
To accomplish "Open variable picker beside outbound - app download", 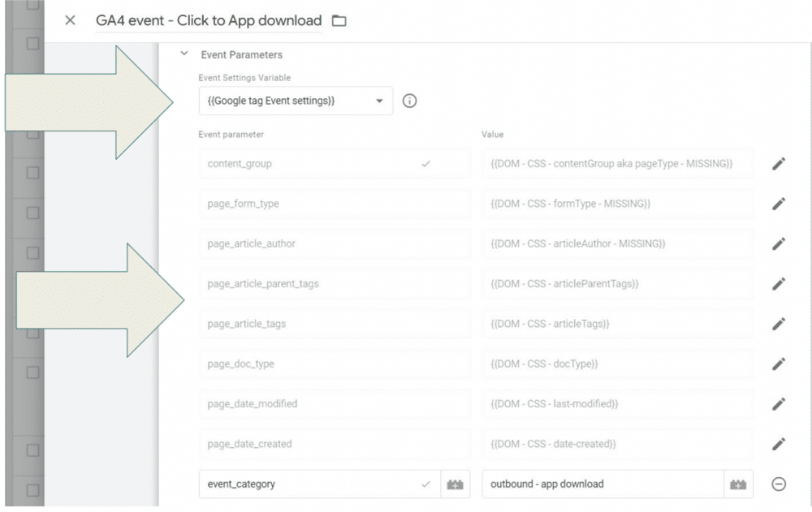I will [x=738, y=484].
